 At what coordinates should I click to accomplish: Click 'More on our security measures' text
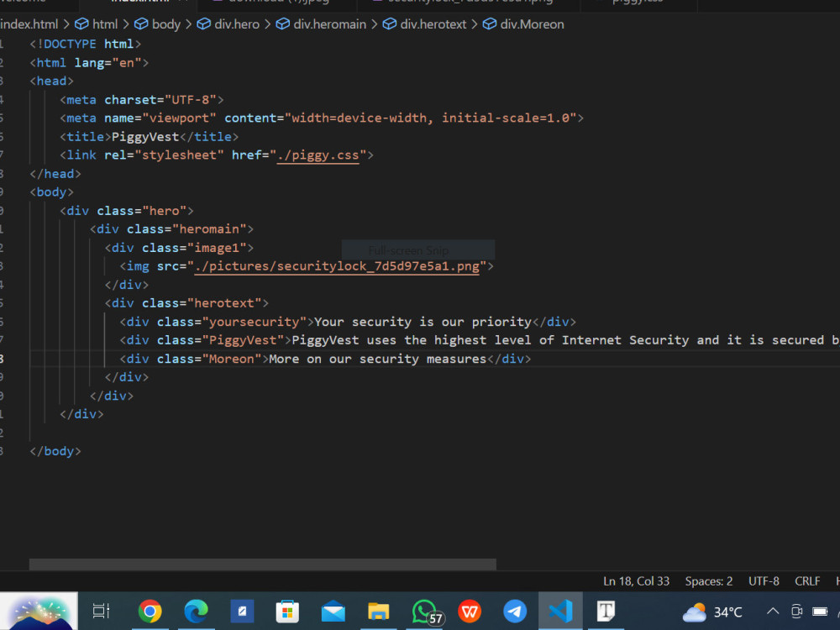click(x=378, y=359)
